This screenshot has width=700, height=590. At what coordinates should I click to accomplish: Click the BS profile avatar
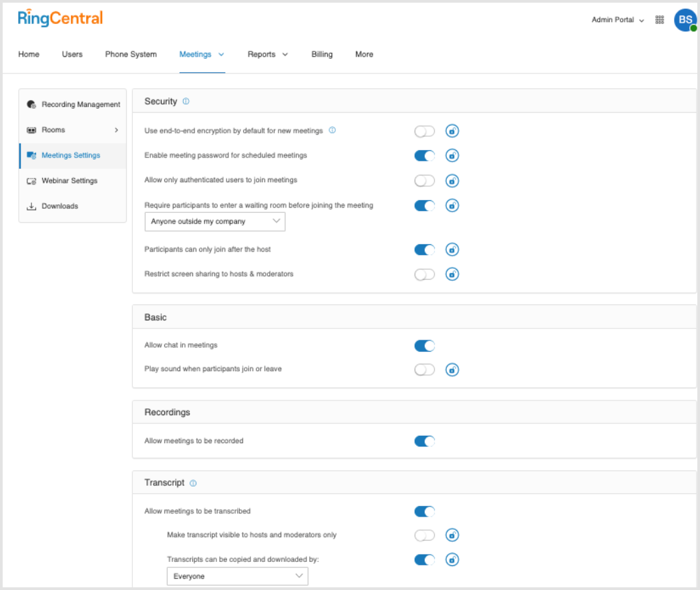pos(685,19)
